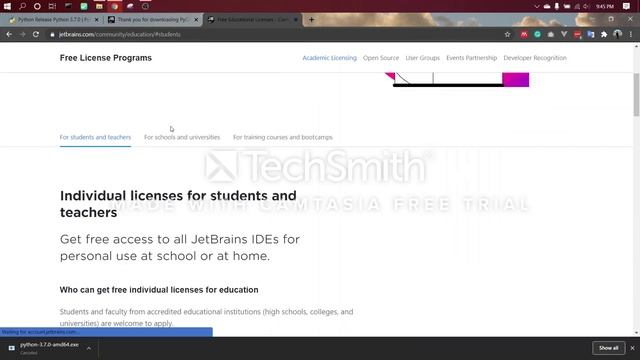Image resolution: width=640 pixels, height=360 pixels.
Task: Open the V-shaped extension icon
Action: pyautogui.click(x=564, y=35)
